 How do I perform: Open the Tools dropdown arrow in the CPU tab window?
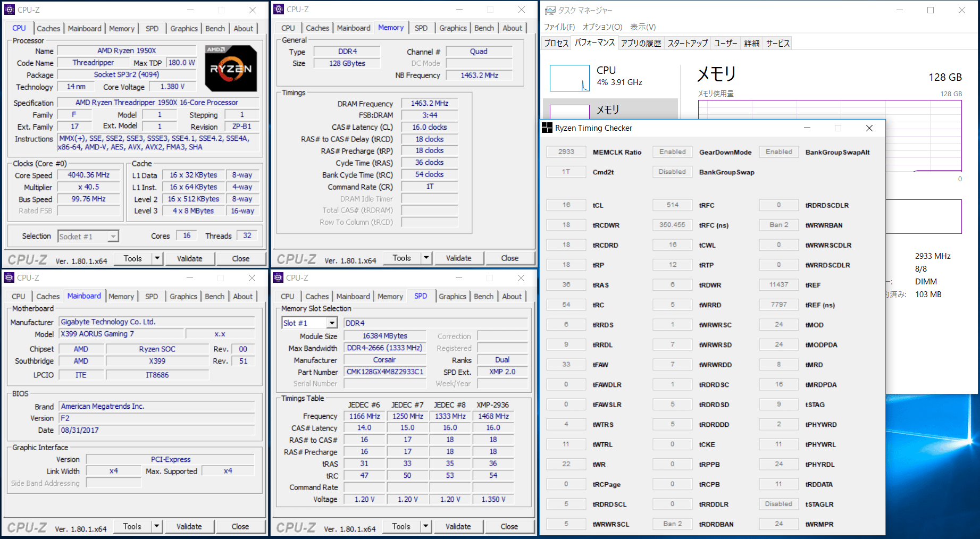[157, 258]
